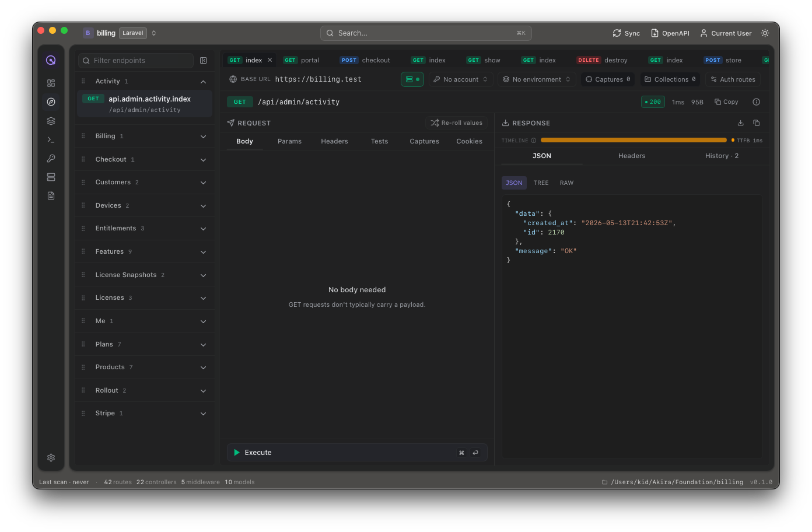Click the orange timeline progress bar

click(x=633, y=140)
